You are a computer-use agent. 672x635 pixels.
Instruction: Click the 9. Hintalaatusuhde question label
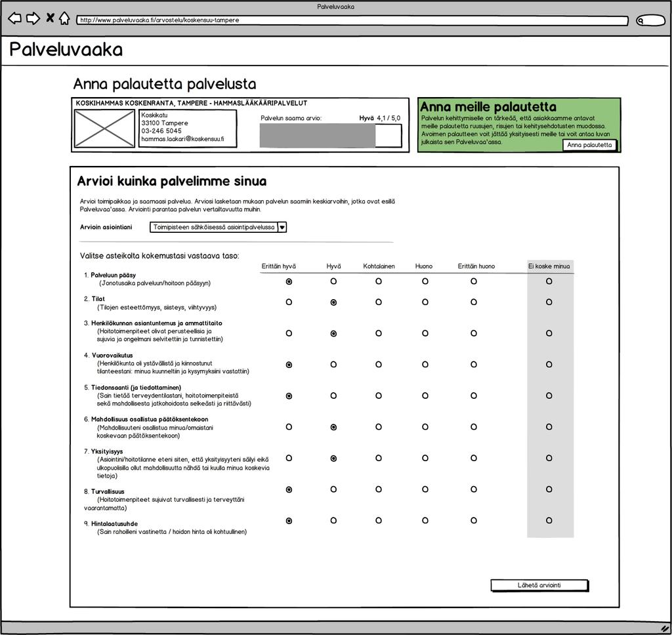click(x=110, y=523)
